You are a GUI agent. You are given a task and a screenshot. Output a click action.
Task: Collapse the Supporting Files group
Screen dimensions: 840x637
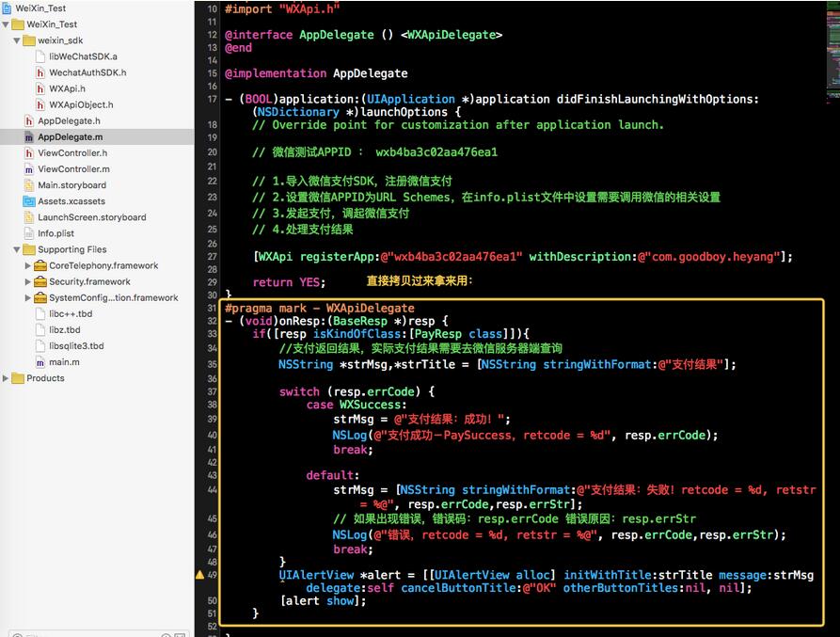click(17, 249)
